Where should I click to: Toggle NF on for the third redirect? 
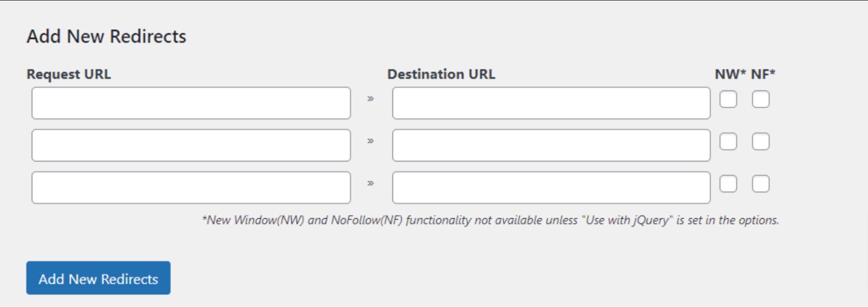point(761,182)
